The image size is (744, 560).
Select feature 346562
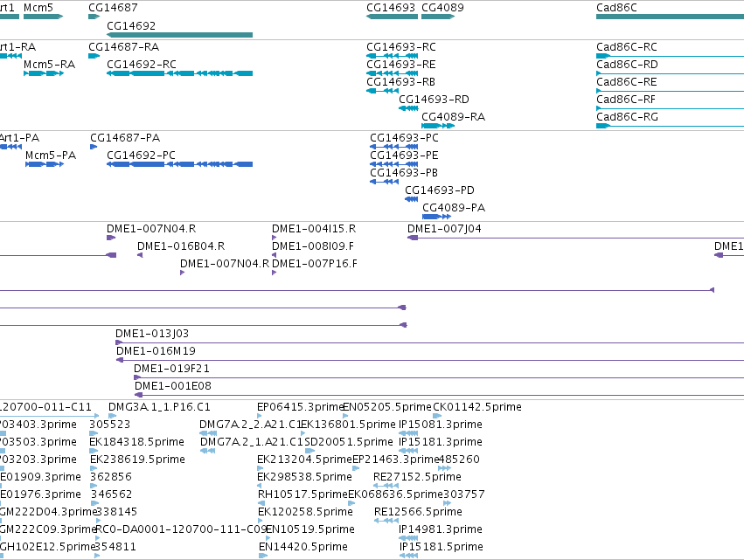click(x=95, y=503)
